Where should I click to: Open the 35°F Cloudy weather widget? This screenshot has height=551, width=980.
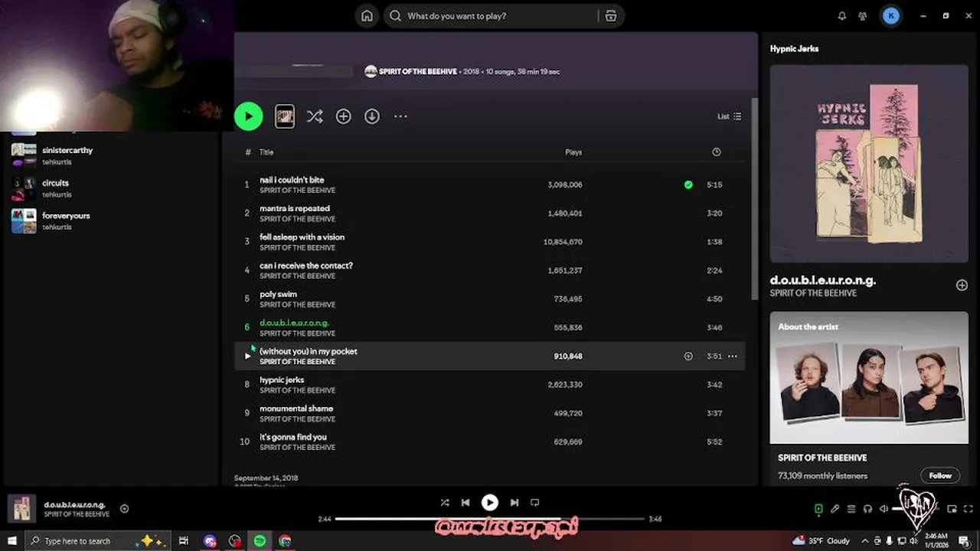(x=822, y=540)
